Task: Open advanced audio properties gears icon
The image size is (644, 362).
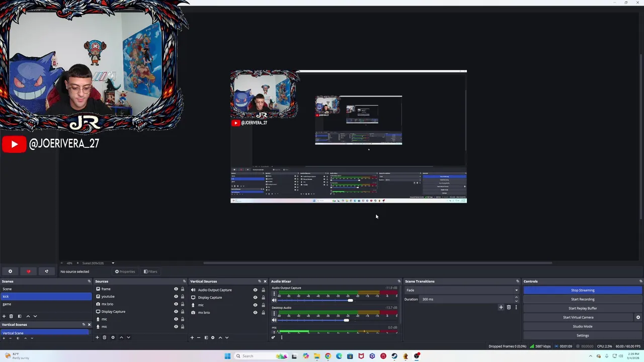Action: tap(273, 337)
